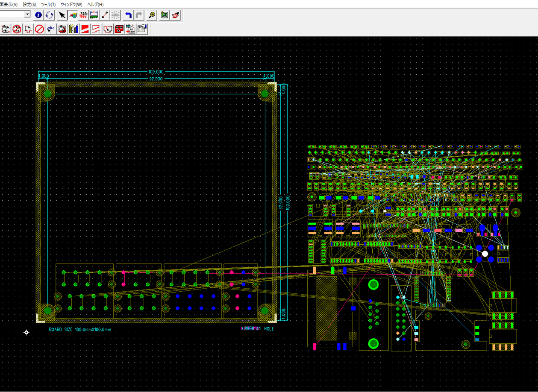Select the abc text tool
Screen dimensions: 538x392
[51, 29]
